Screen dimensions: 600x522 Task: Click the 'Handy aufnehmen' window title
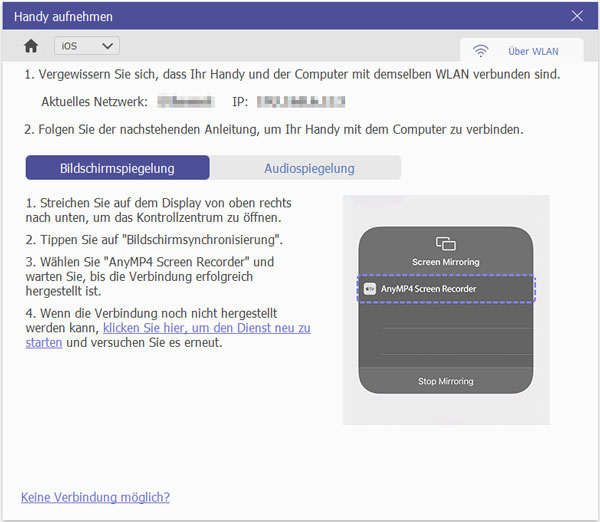(64, 16)
